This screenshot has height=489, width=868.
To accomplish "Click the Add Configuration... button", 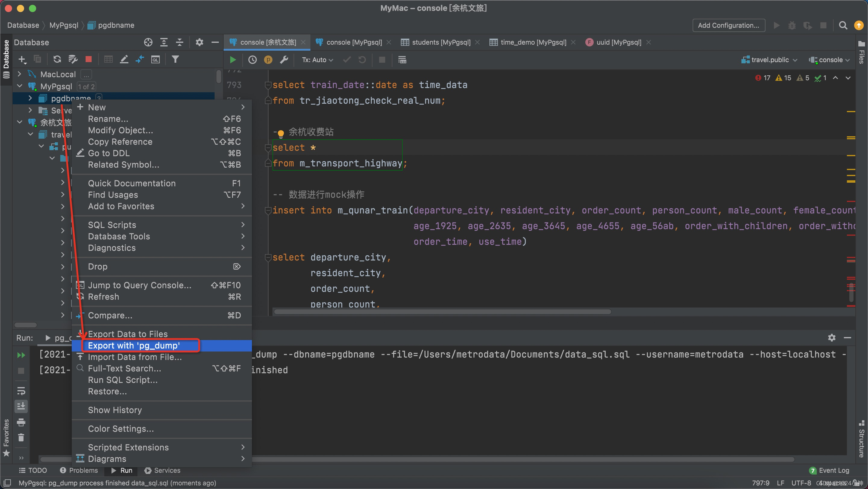I will (728, 25).
